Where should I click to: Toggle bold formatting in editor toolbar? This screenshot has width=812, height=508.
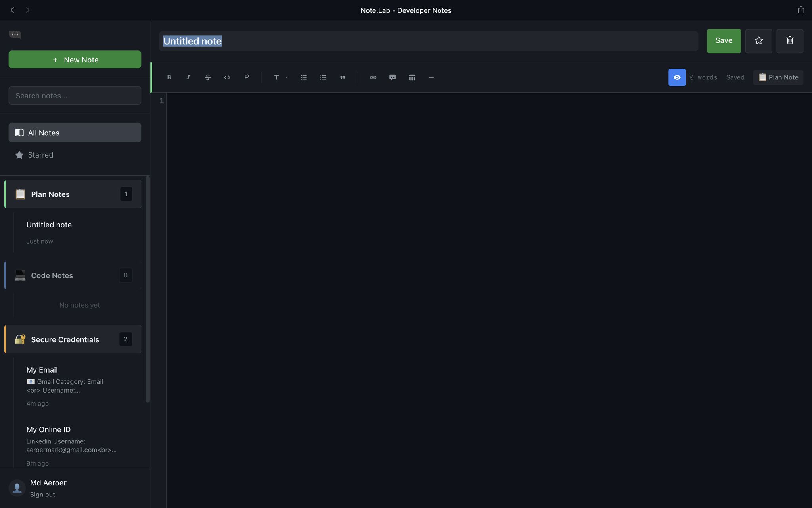(x=169, y=77)
